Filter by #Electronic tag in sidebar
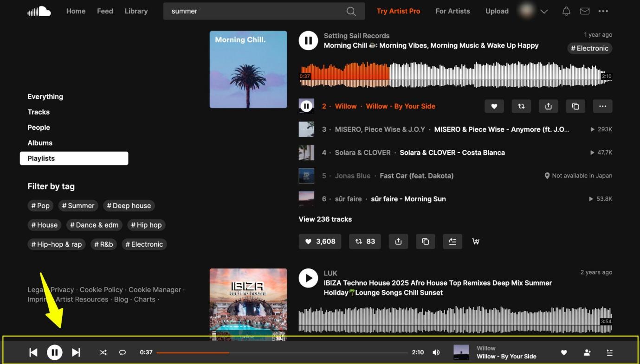This screenshot has height=364, width=640. pyautogui.click(x=144, y=244)
